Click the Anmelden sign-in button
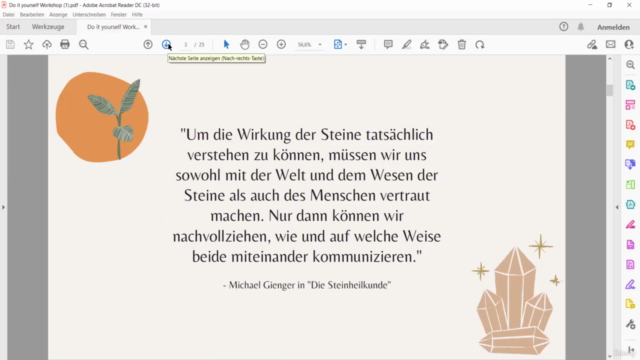640x360 pixels. tap(613, 27)
